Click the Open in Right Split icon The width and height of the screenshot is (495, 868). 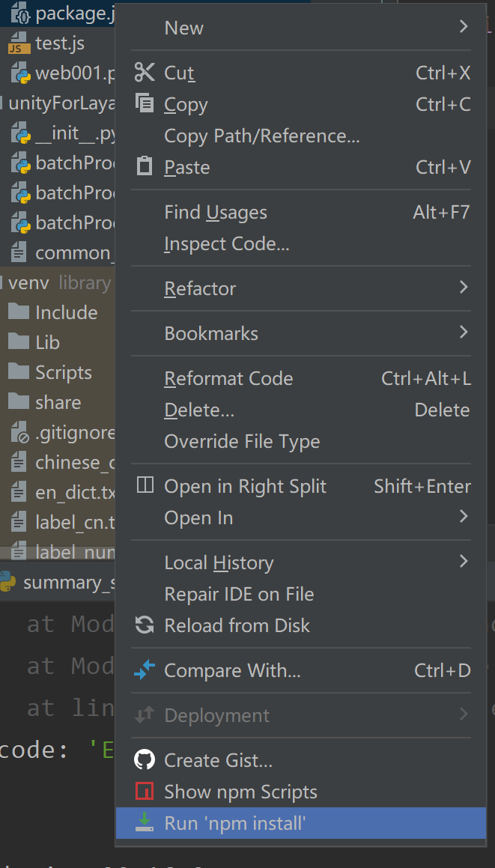click(x=145, y=486)
